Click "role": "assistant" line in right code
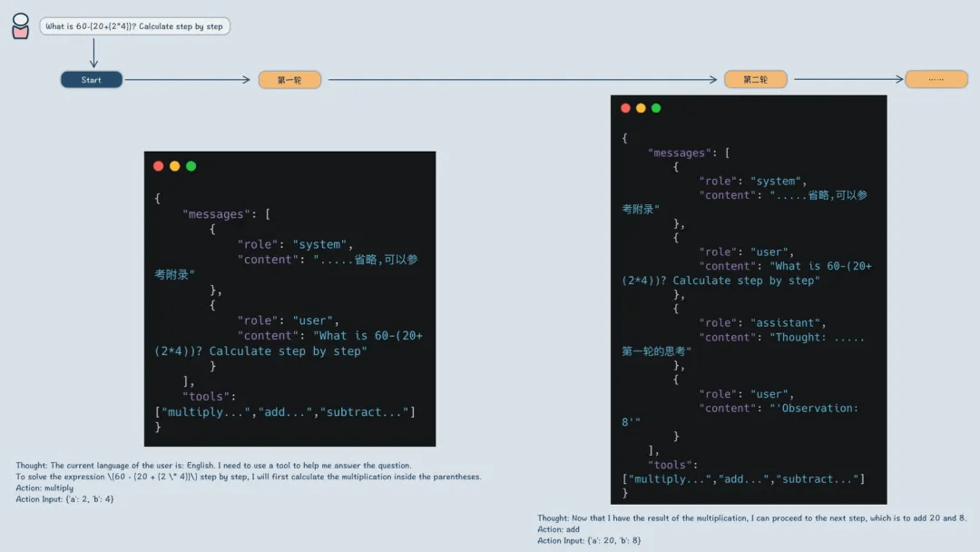Screen dimensions: 980x552 click(762, 323)
